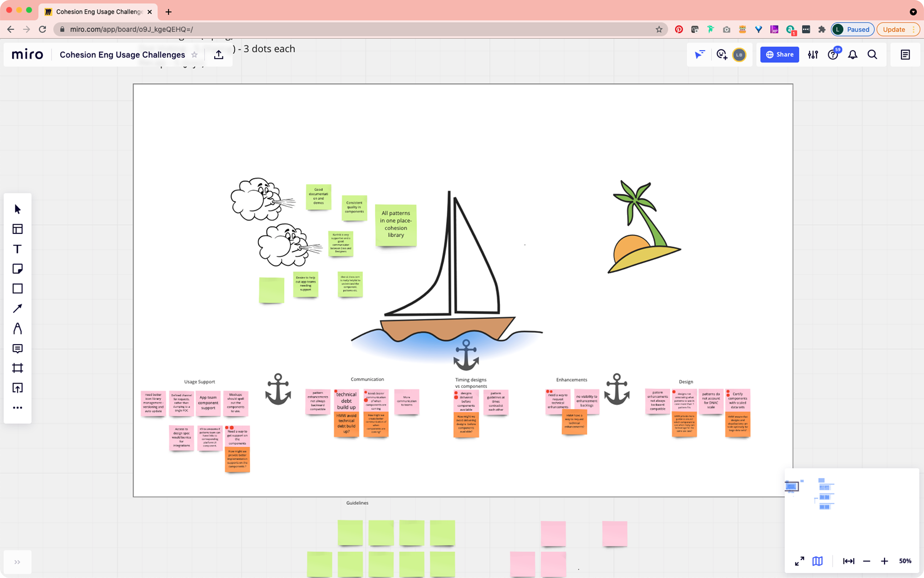Click the 50% zoom level
This screenshot has width=924, height=578.
[905, 561]
